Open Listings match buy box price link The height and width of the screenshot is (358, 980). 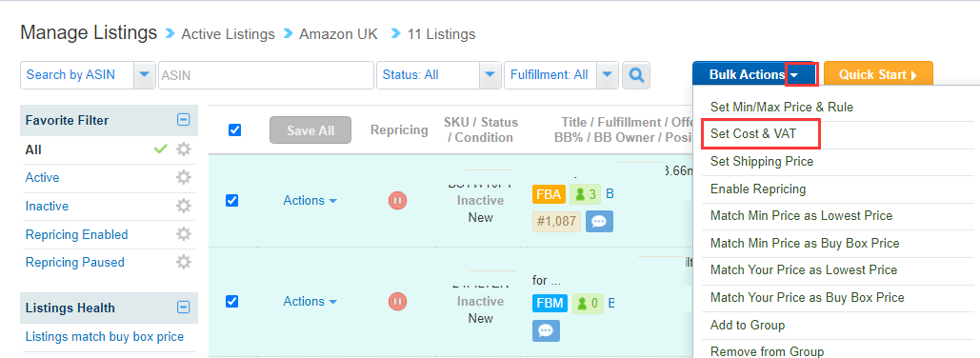(105, 337)
